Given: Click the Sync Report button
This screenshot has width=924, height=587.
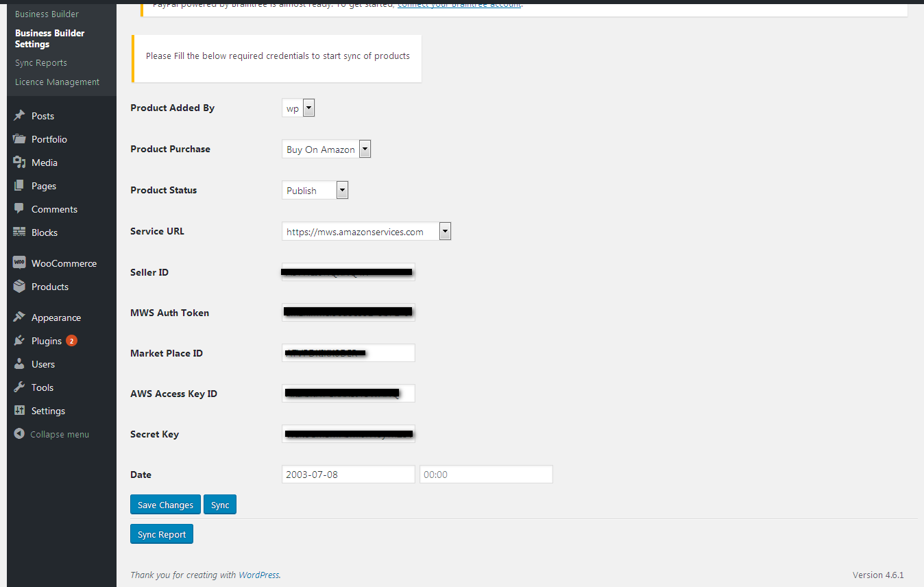Looking at the screenshot, I should tap(162, 535).
